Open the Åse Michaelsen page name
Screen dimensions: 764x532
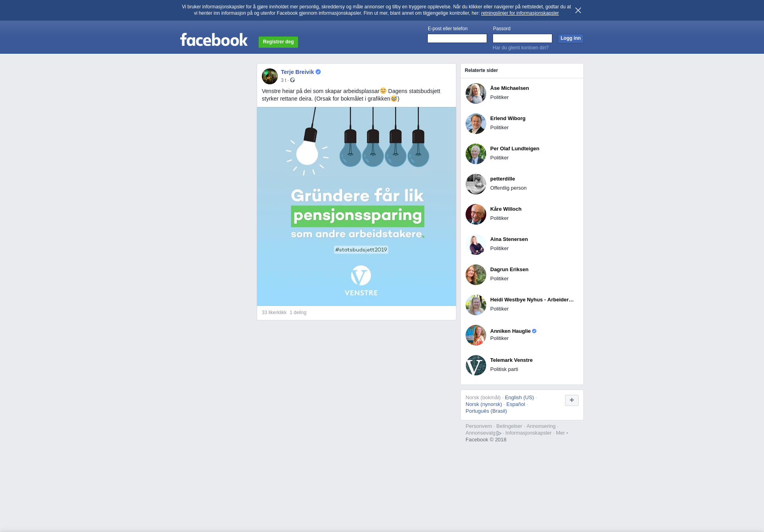[x=509, y=88]
